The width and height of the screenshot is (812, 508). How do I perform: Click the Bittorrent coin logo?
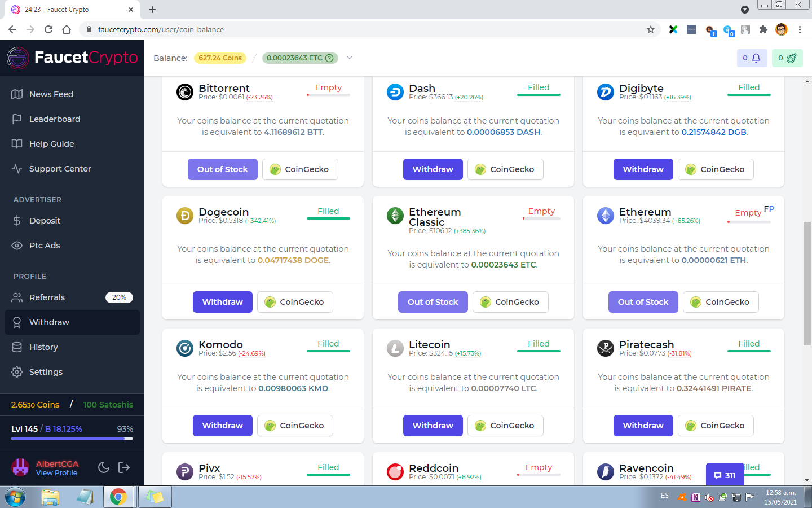[185, 91]
